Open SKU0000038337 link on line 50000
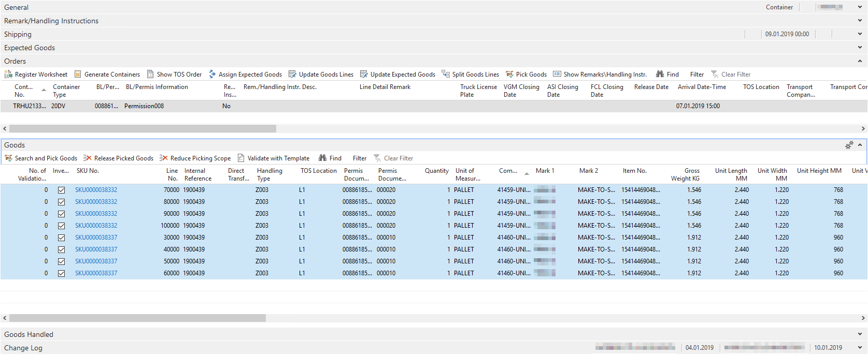Screen dimensions: 868x355 click(x=96, y=261)
